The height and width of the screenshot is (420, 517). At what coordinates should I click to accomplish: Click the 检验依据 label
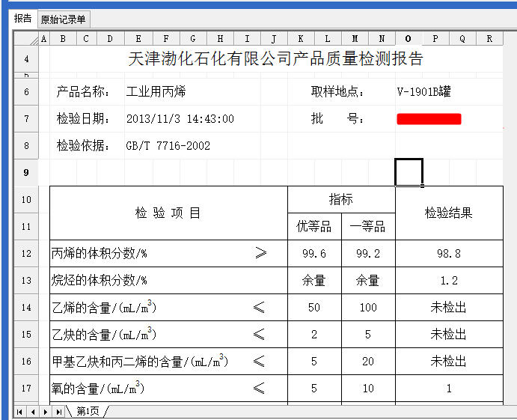pos(83,145)
